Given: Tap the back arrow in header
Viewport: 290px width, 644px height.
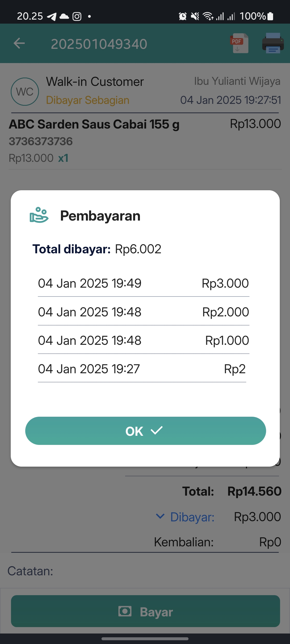Looking at the screenshot, I should [19, 43].
